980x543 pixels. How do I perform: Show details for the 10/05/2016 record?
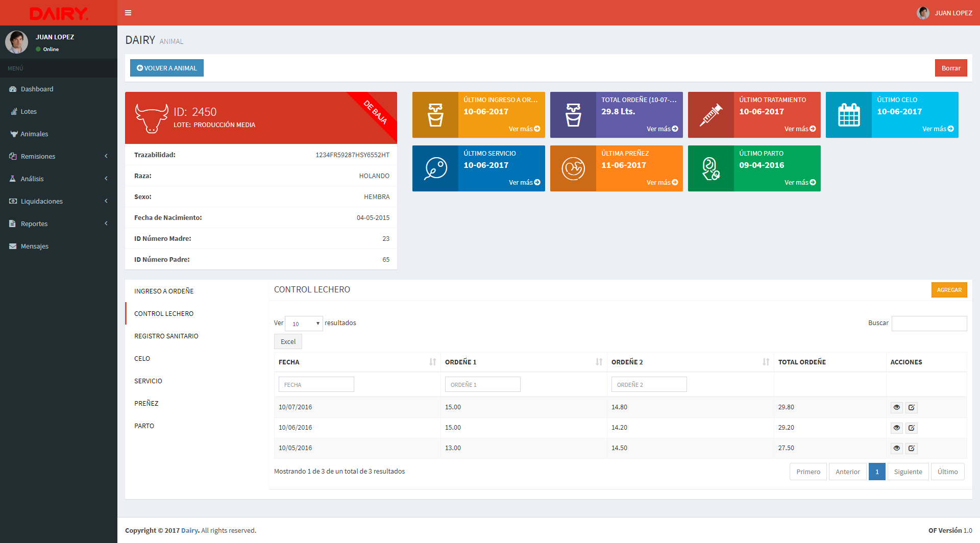coord(897,449)
